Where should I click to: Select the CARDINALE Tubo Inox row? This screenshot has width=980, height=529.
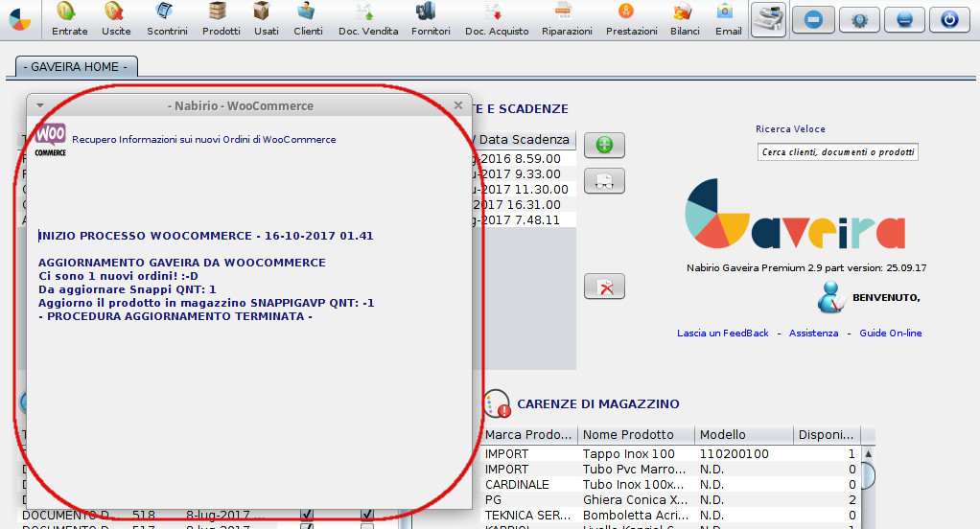(671, 485)
